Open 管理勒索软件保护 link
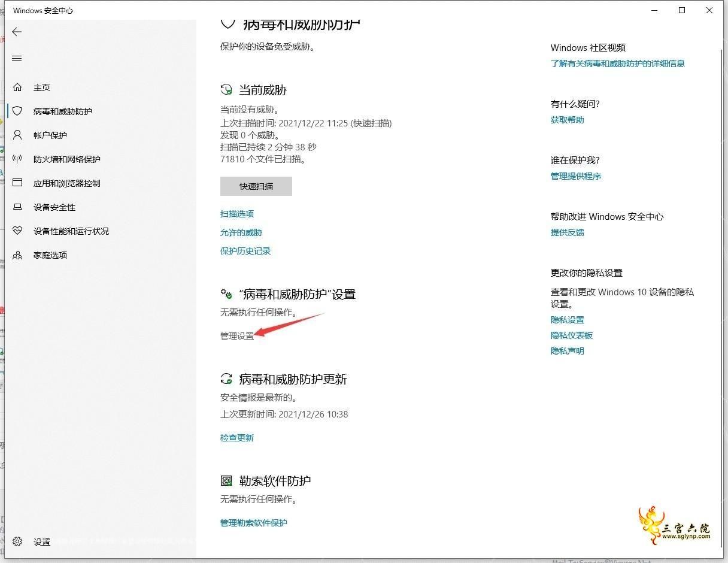728x563 pixels. 254,523
